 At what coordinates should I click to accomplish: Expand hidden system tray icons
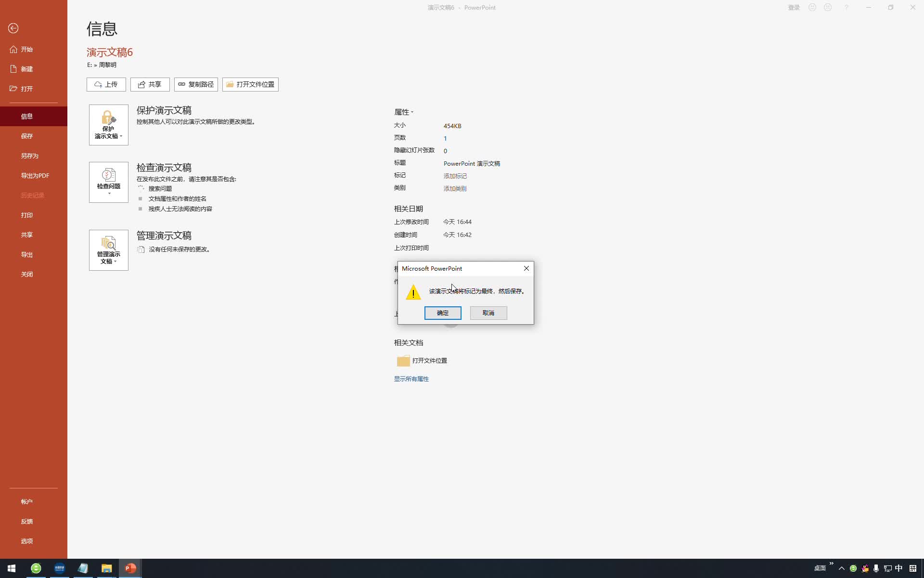842,568
